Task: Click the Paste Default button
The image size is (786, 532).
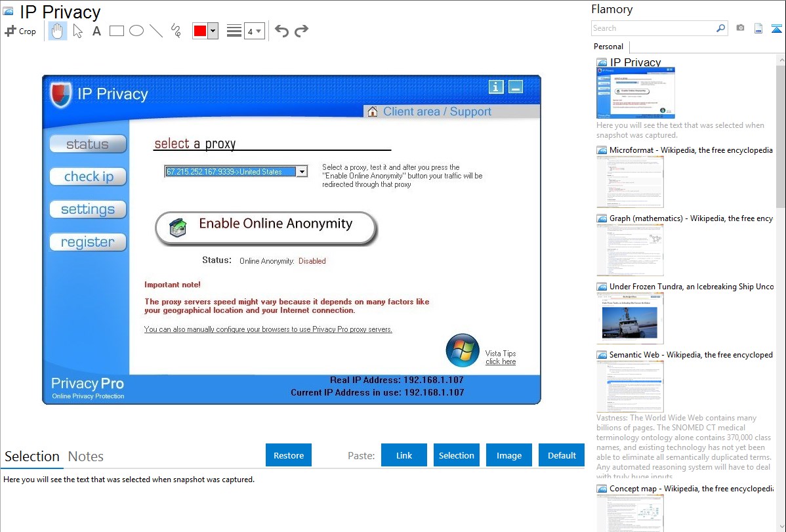Action: click(562, 455)
